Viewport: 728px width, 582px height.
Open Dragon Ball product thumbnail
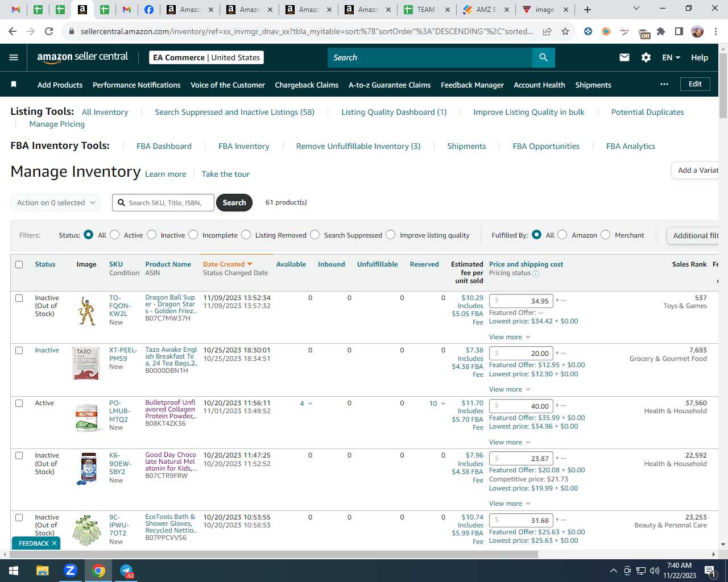click(x=86, y=311)
